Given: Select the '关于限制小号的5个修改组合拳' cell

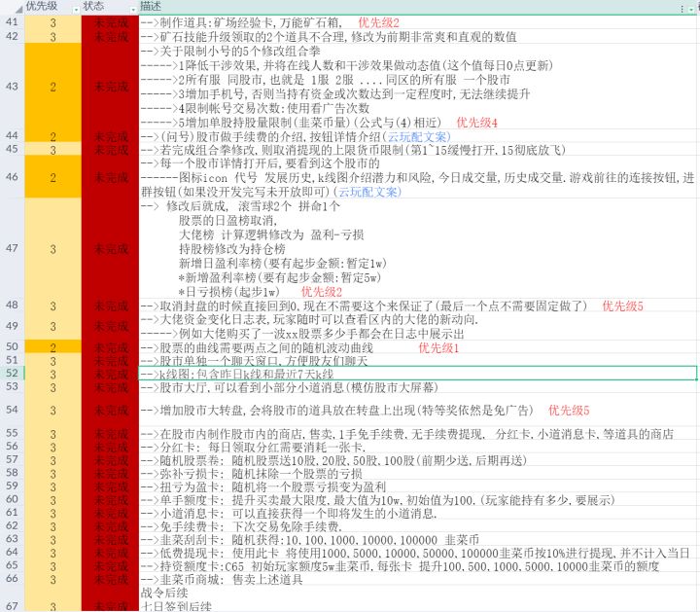Looking at the screenshot, I should tap(419, 87).
